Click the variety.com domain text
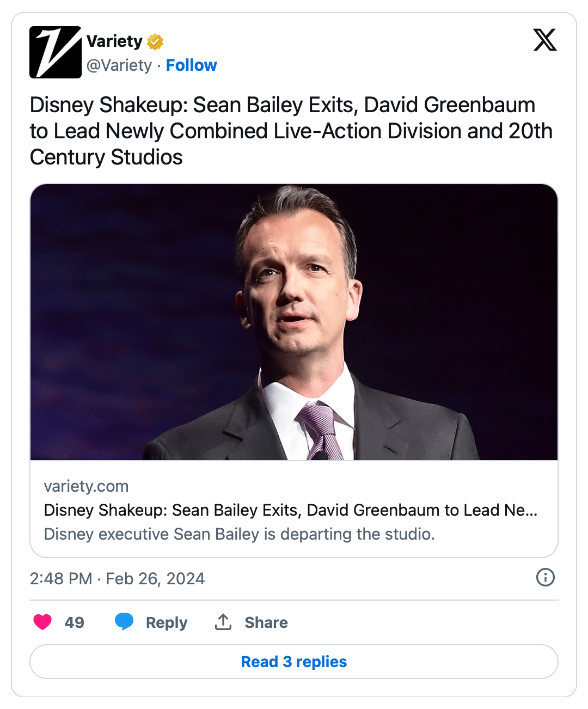 tap(86, 486)
